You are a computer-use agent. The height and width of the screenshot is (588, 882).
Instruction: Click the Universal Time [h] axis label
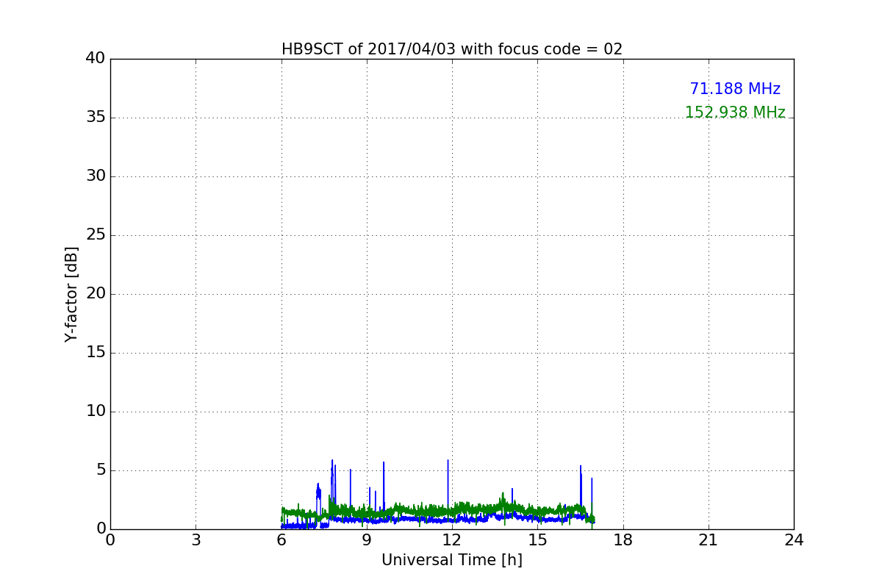[x=452, y=560]
